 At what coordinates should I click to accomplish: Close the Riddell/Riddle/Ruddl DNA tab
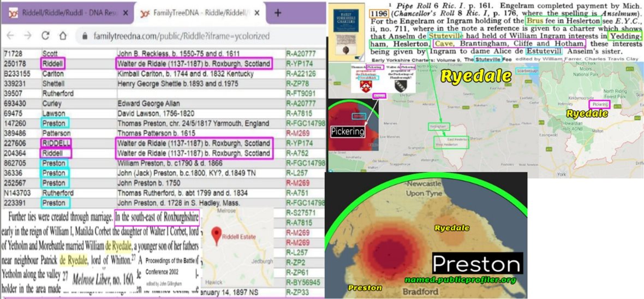[126, 13]
